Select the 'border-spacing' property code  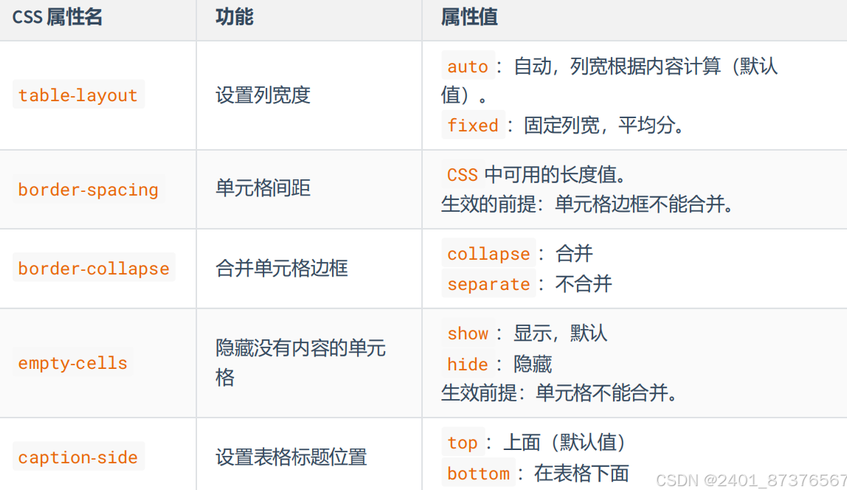(x=89, y=189)
